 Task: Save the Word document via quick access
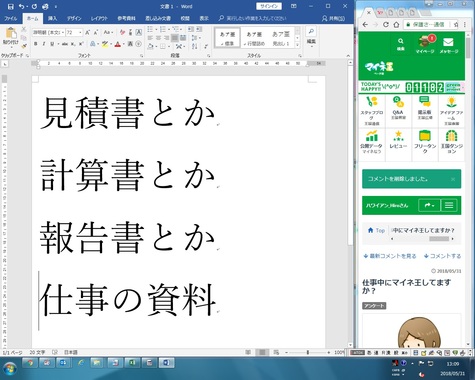pyautogui.click(x=10, y=6)
